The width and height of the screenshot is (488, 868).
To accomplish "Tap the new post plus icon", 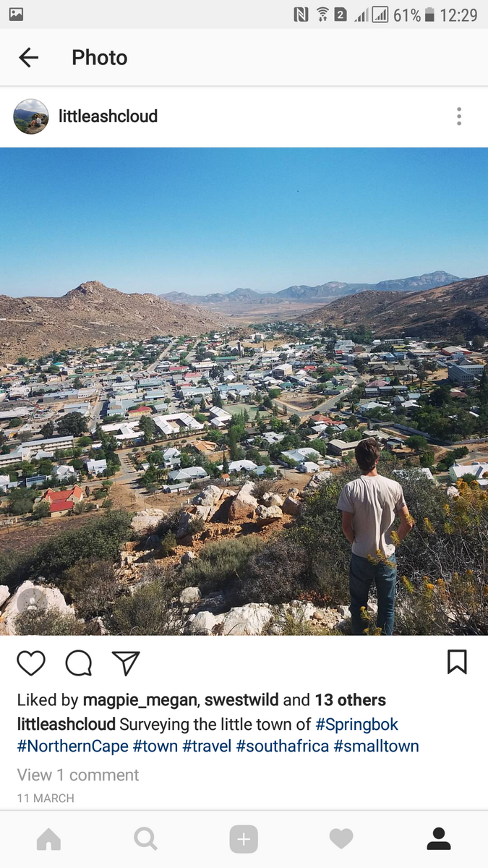I will [x=244, y=839].
